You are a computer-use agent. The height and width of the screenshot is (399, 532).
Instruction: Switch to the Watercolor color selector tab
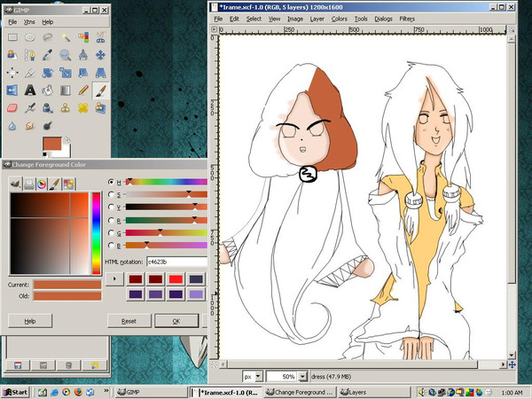point(55,184)
